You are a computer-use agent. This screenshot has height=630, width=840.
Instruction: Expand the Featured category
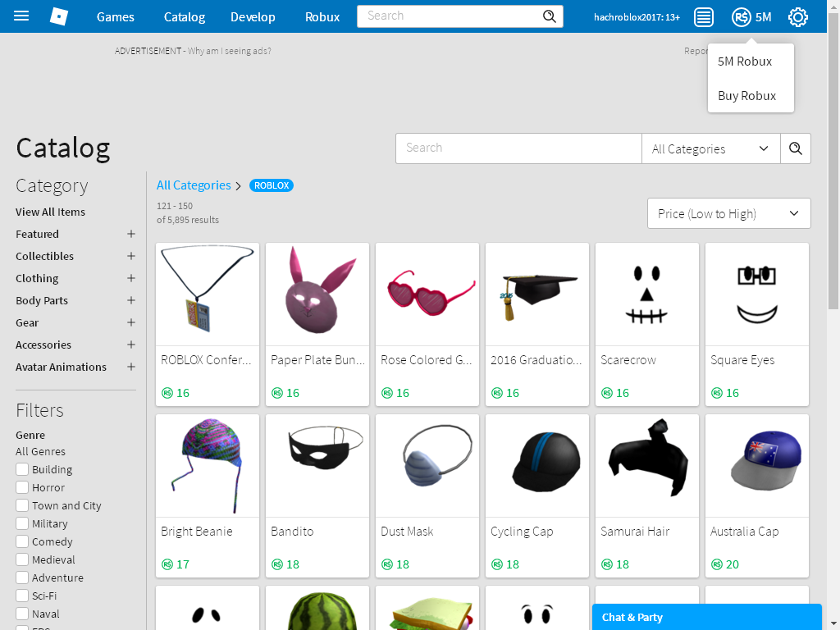[x=130, y=234]
